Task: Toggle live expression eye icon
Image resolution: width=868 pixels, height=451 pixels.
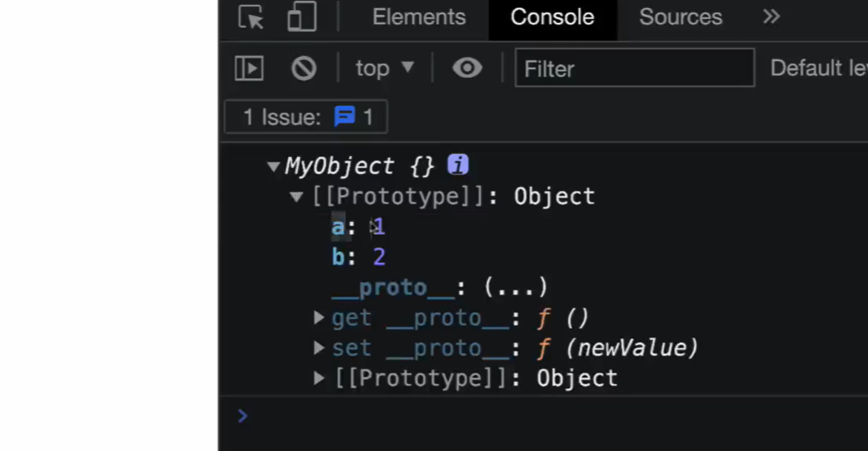Action: (x=467, y=68)
